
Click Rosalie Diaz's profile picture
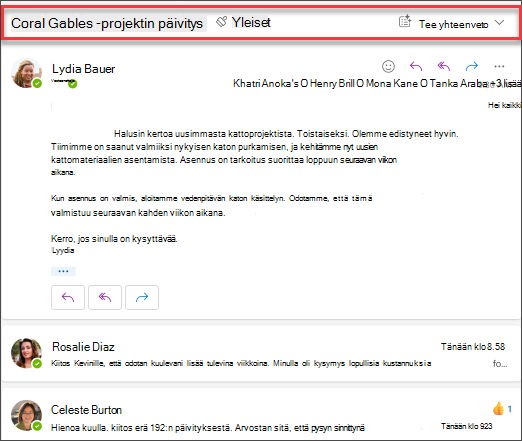click(x=26, y=353)
